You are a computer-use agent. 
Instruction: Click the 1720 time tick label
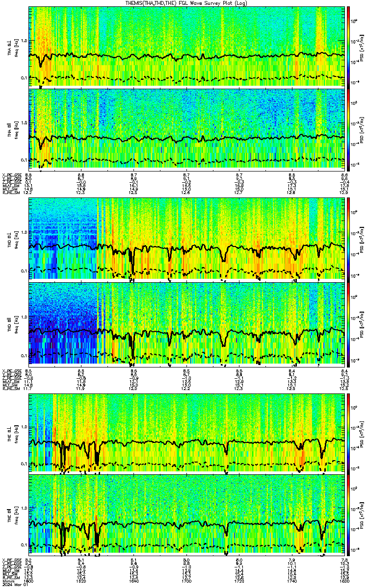click(239, 580)
